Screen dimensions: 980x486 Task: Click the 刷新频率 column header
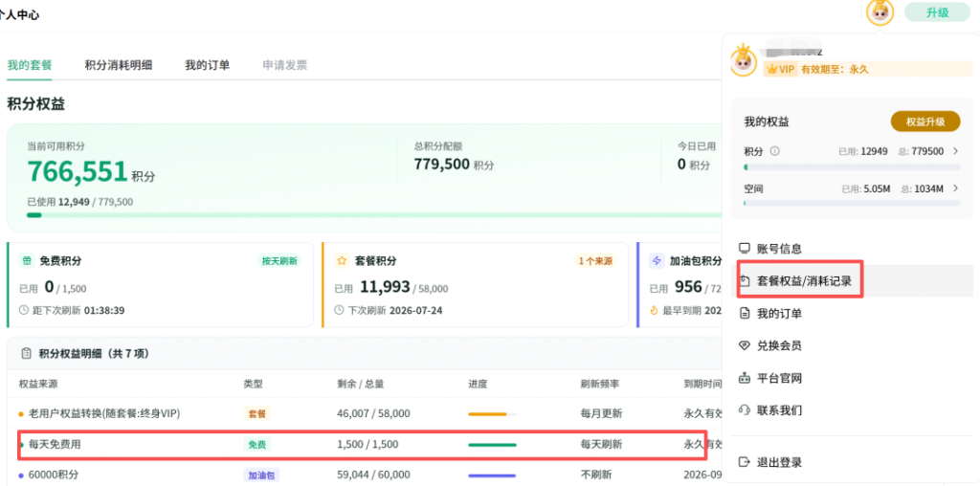point(600,384)
